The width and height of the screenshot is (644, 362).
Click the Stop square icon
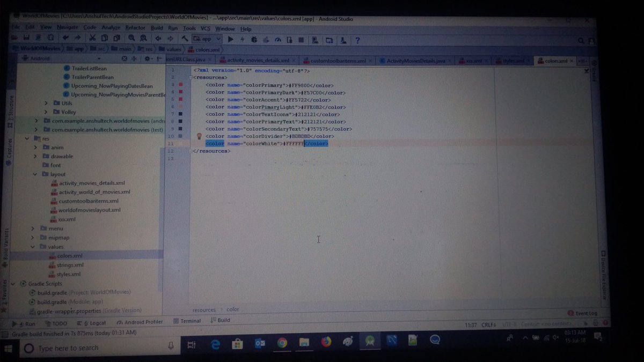[x=301, y=40]
